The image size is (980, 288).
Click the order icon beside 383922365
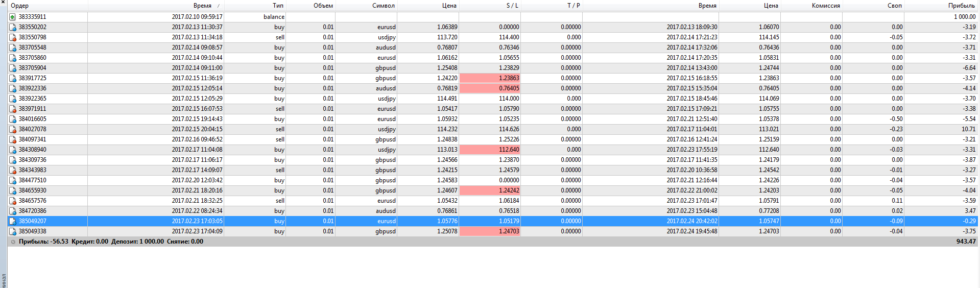(12, 99)
